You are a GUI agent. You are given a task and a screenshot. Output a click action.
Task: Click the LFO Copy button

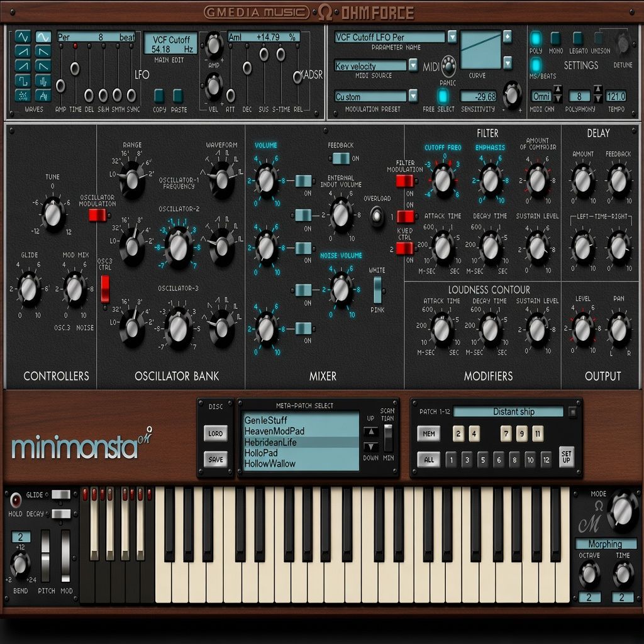point(159,96)
